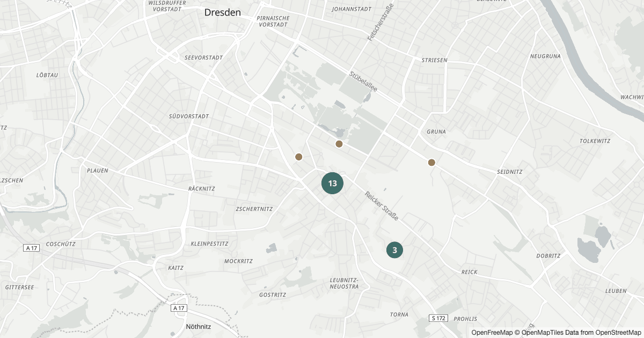
Task: Select the brown marker near Gruna
Action: 431,162
